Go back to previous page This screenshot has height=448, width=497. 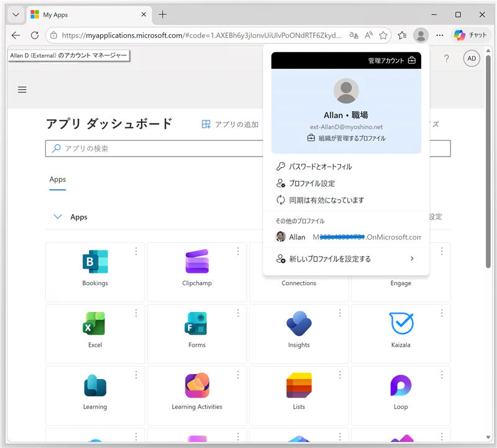pyautogui.click(x=16, y=35)
